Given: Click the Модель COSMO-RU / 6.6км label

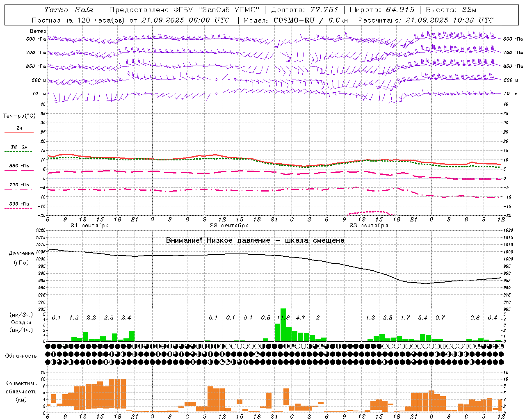Looking at the screenshot, I should [296, 20].
